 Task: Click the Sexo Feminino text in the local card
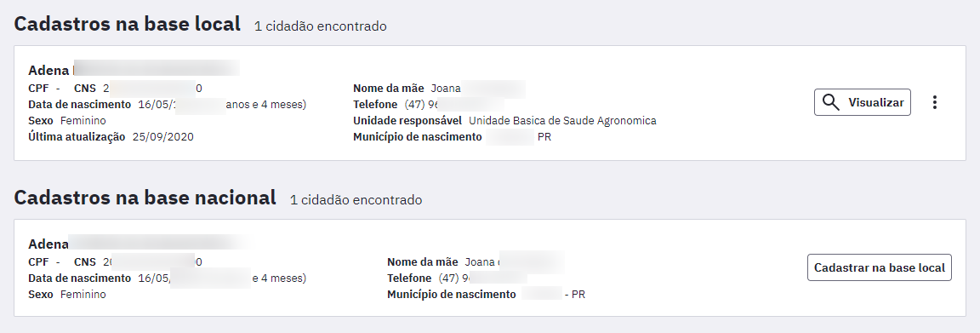tap(67, 121)
